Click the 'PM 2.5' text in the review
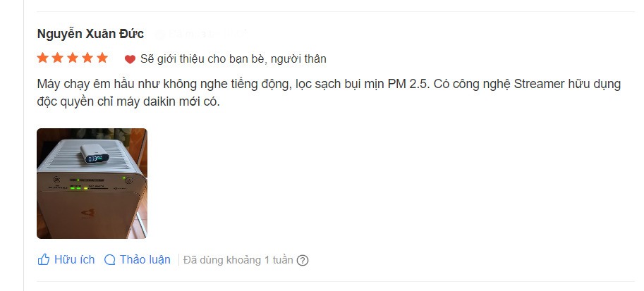Screen dimensions: 644x291 point(408,84)
